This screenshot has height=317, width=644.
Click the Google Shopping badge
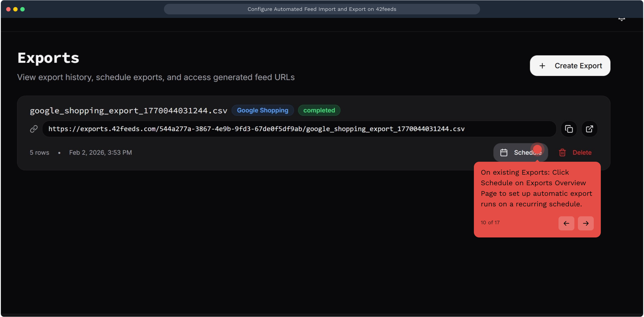click(x=263, y=110)
